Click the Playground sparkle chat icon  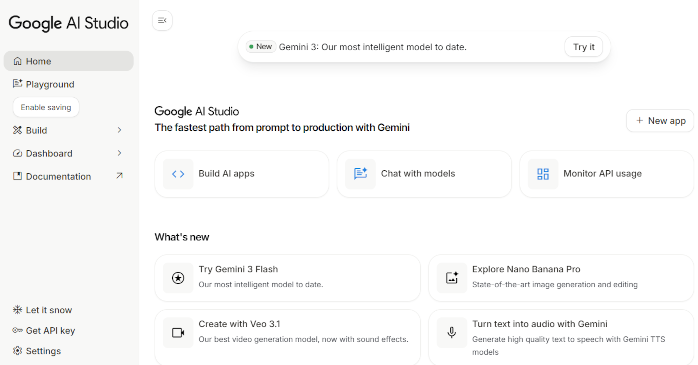[17, 84]
